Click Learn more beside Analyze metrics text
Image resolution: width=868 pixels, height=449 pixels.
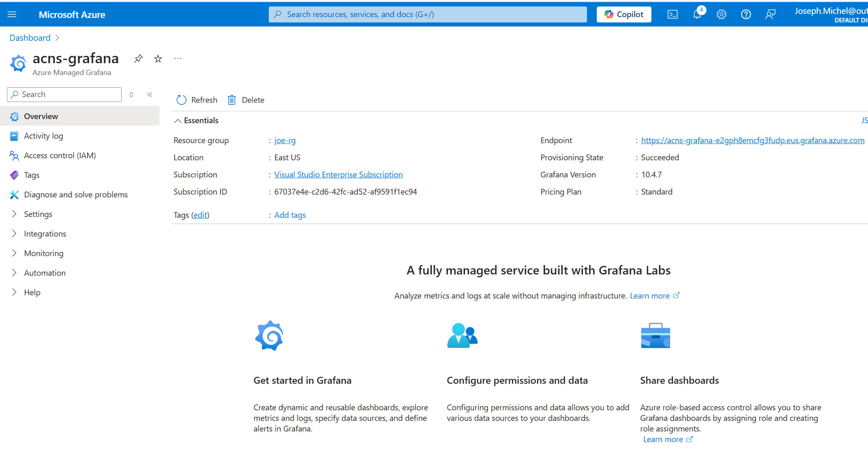click(x=654, y=296)
